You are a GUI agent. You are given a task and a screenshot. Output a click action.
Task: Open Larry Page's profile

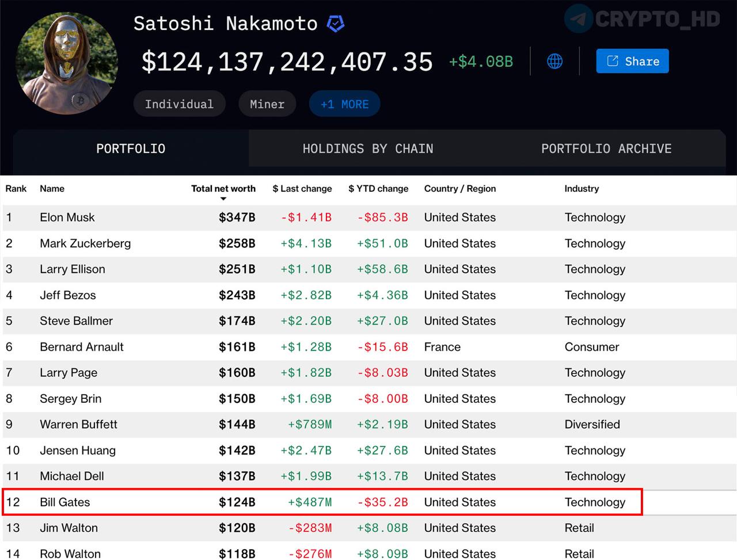(x=69, y=373)
